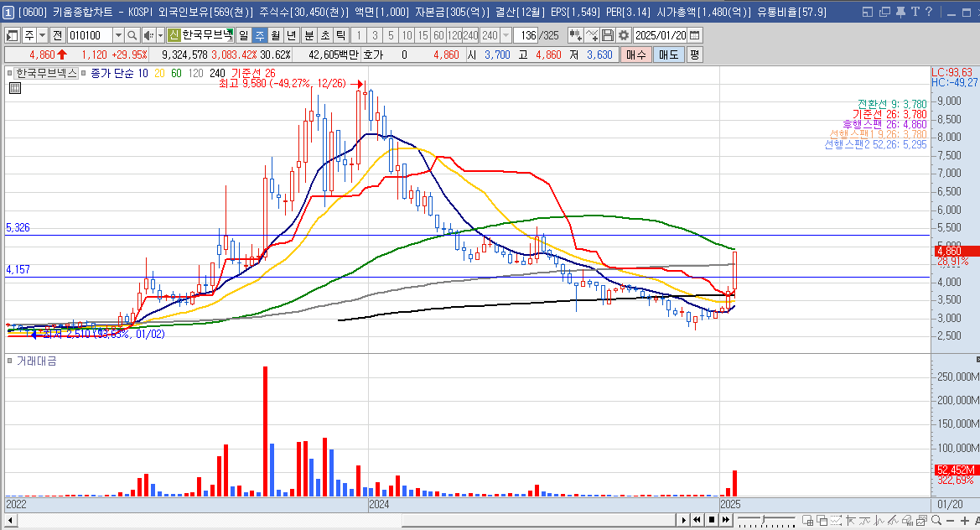Click the help question mark in title bar

pyautogui.click(x=928, y=12)
